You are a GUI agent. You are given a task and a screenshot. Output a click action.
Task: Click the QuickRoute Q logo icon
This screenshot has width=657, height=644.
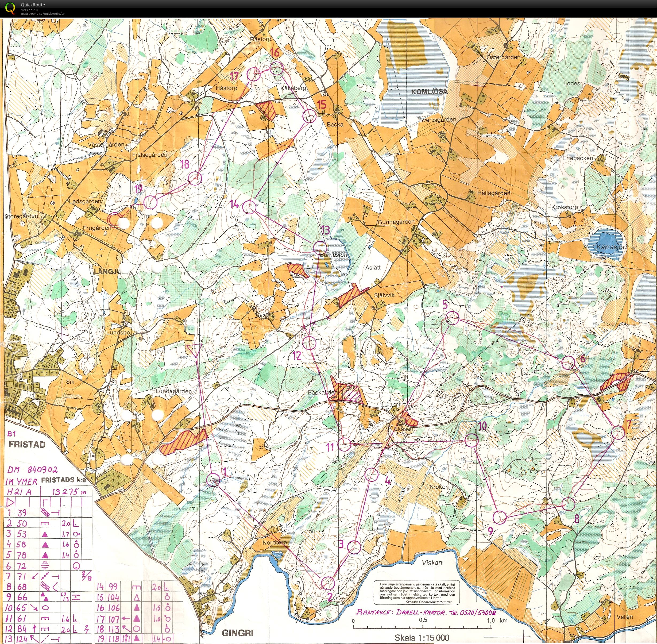click(10, 8)
